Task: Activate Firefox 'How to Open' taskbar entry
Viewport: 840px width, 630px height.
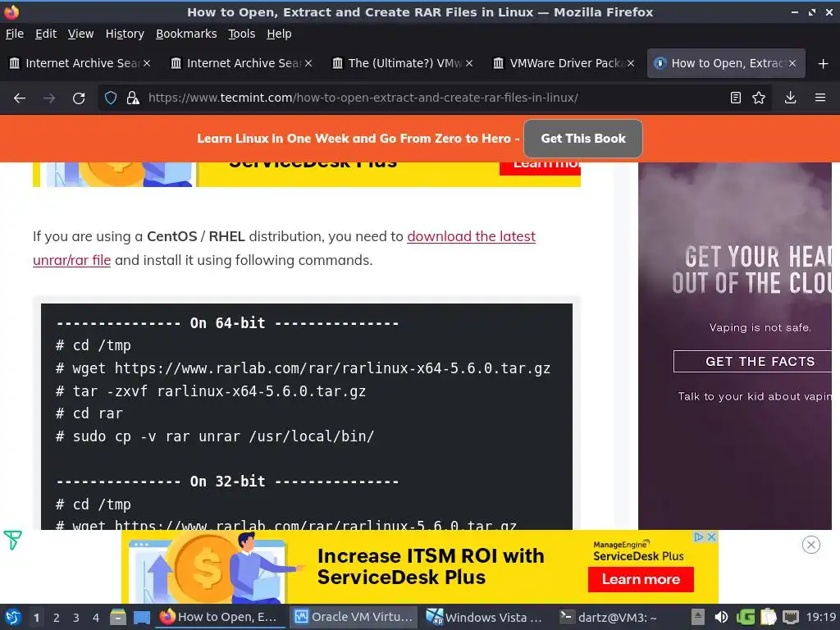Action: (x=220, y=617)
